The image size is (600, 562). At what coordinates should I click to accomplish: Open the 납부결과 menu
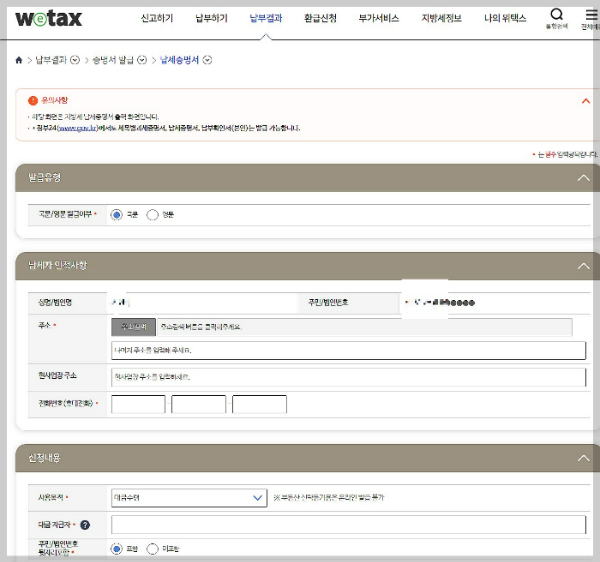click(x=266, y=18)
